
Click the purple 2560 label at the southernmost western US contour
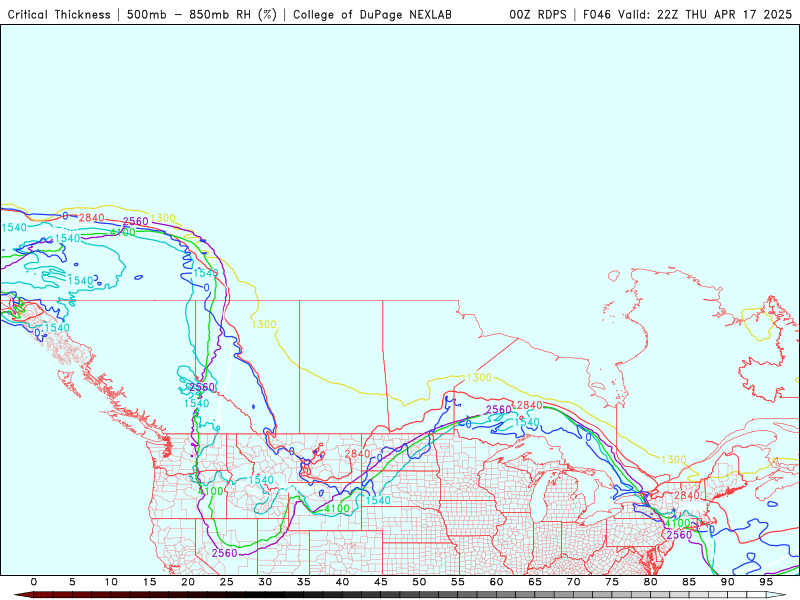point(224,553)
